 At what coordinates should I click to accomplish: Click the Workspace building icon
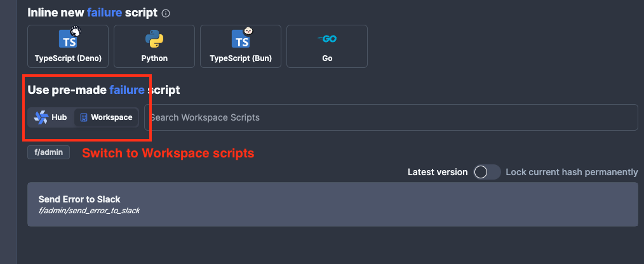[84, 117]
